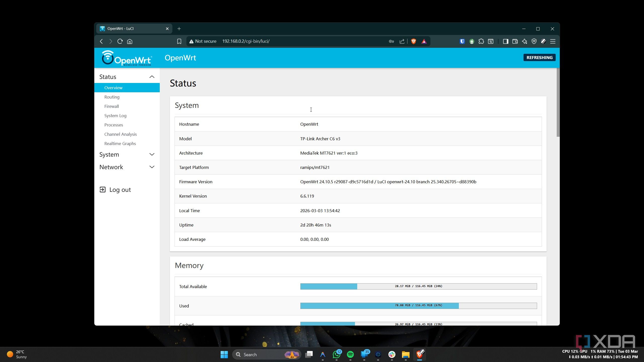Viewport: 644px width, 362px height.
Task: Bookmark this page with bookmark icon
Action: tap(179, 41)
